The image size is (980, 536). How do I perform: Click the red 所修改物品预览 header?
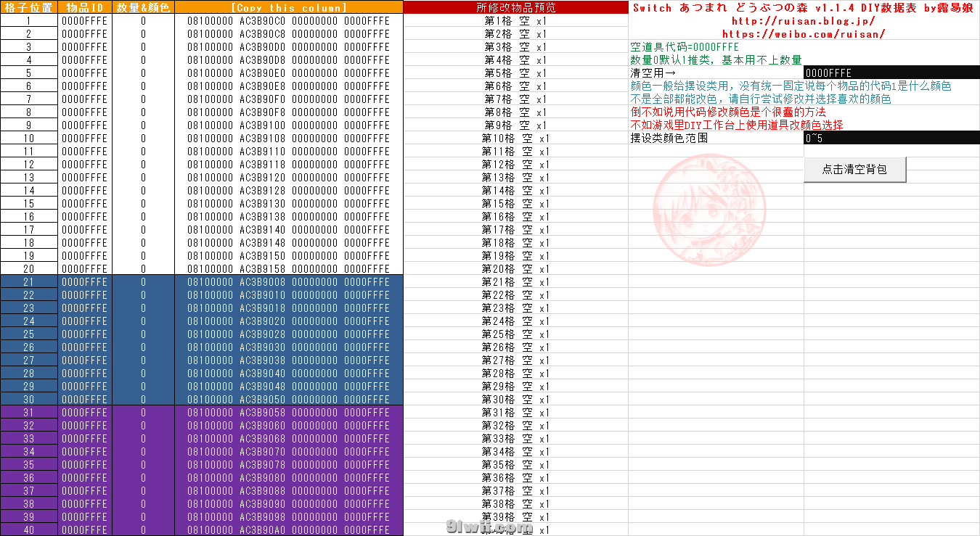coord(515,7)
